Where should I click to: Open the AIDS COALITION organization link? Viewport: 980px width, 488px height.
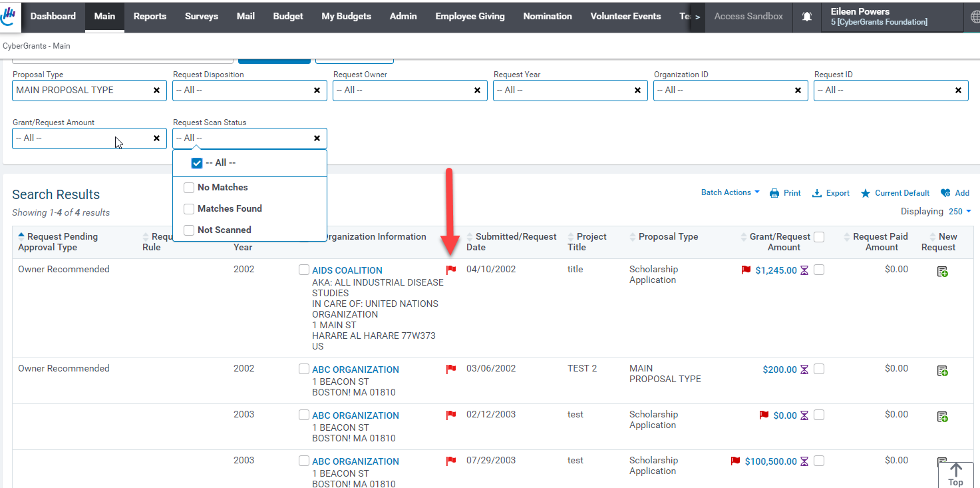click(x=347, y=270)
